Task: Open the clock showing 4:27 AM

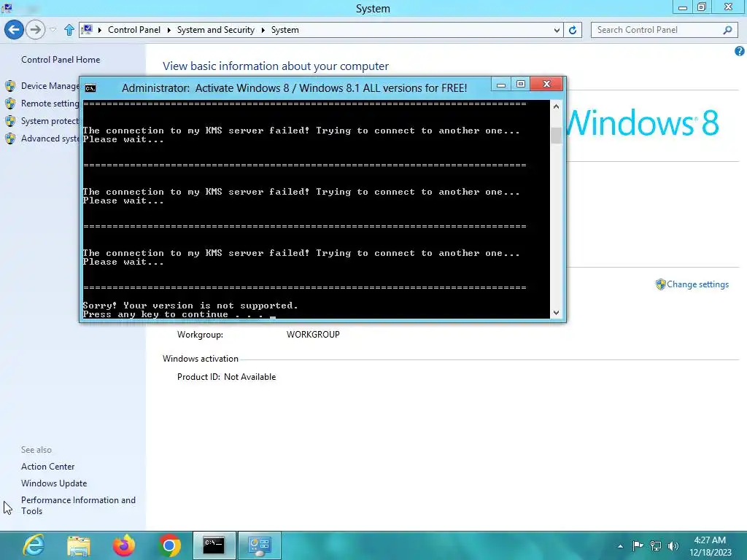Action: (x=710, y=546)
